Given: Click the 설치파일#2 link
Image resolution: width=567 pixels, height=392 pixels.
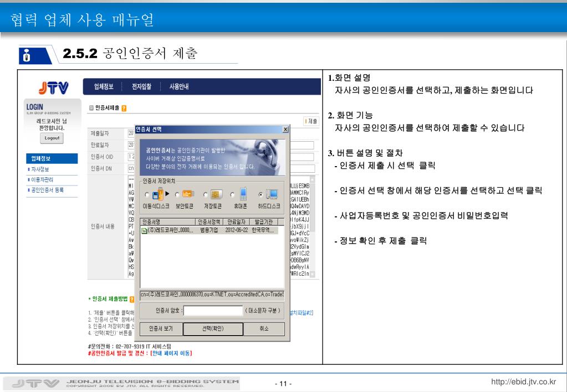Looking at the screenshot, I should (x=302, y=313).
